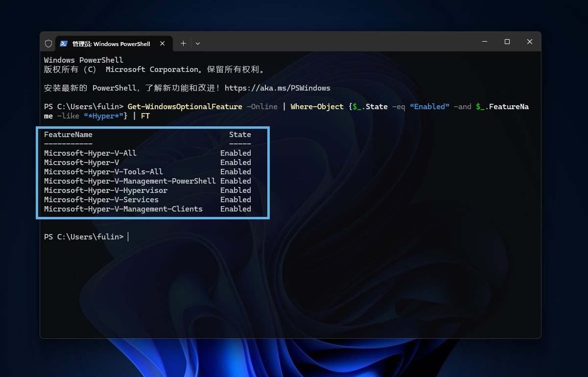
Task: Select the Microsoft-Hyper-V-All entry
Action: [90, 153]
